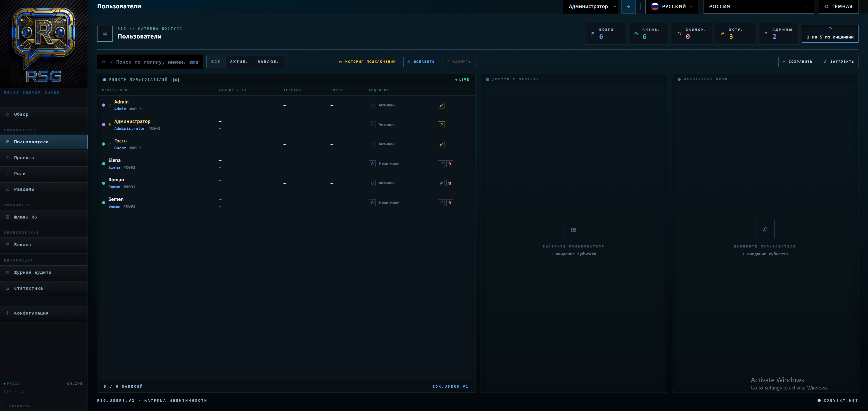Open ИСТОРИЯ ПОДКЛЮЧЕНИЙ

coord(367,62)
